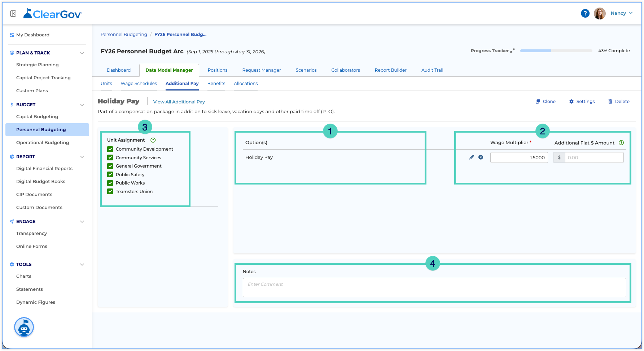Uncheck the Public Safety checkbox
The height and width of the screenshot is (351, 644).
pos(110,174)
